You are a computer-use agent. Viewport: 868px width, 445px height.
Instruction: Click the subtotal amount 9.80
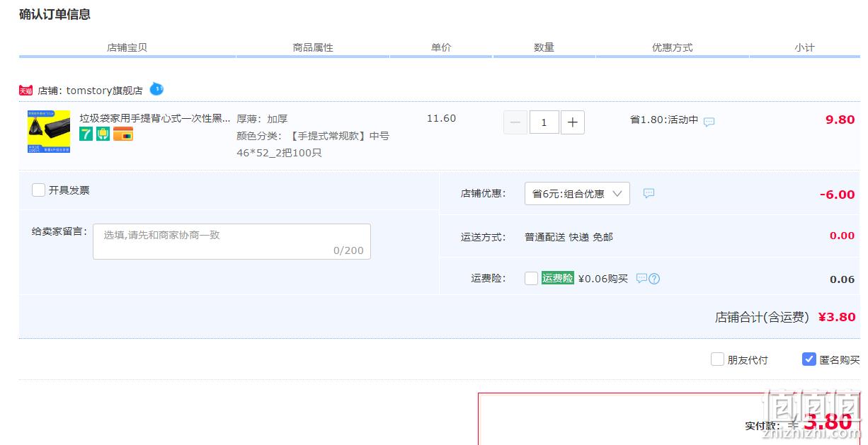pos(840,120)
